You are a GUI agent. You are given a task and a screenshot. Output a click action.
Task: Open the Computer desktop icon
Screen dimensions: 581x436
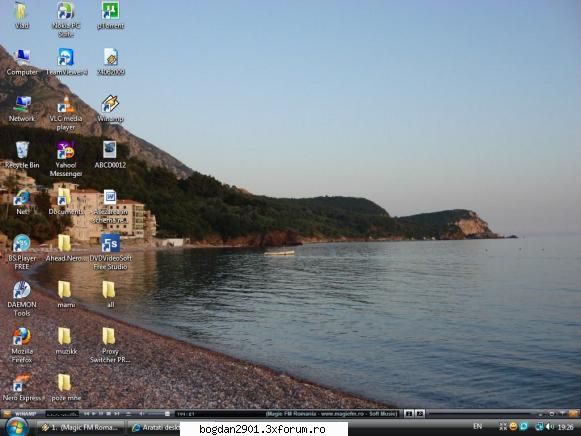click(22, 61)
